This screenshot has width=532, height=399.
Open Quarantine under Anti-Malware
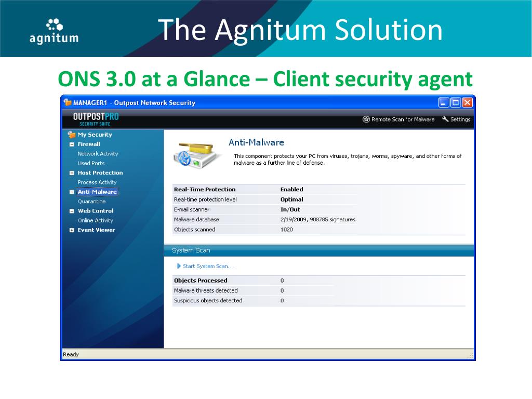click(91, 201)
